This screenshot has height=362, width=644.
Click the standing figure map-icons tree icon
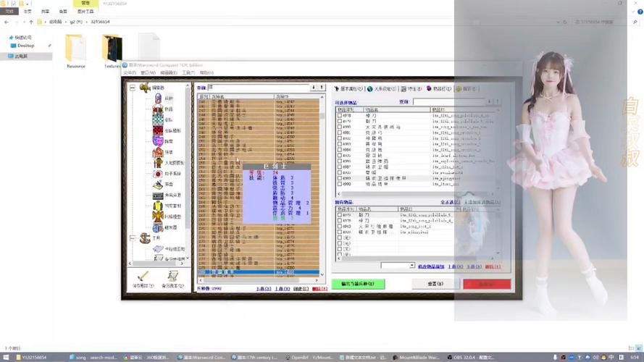(158, 162)
